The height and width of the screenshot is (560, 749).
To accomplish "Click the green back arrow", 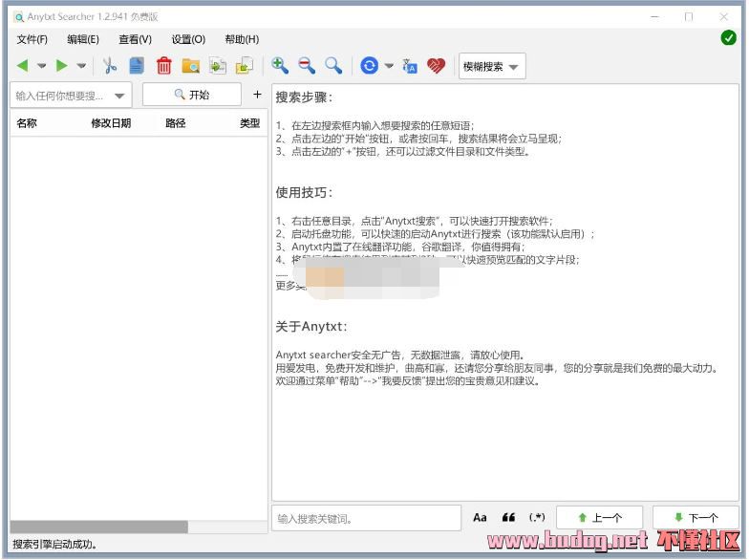I will pos(23,65).
